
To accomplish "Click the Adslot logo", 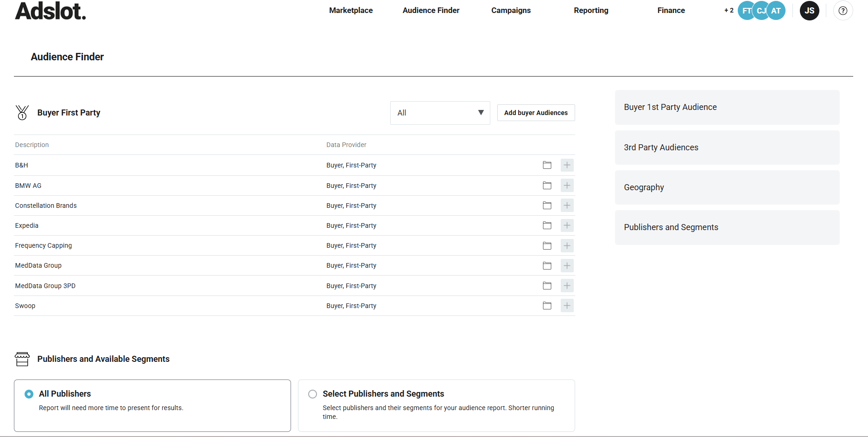I will 51,11.
